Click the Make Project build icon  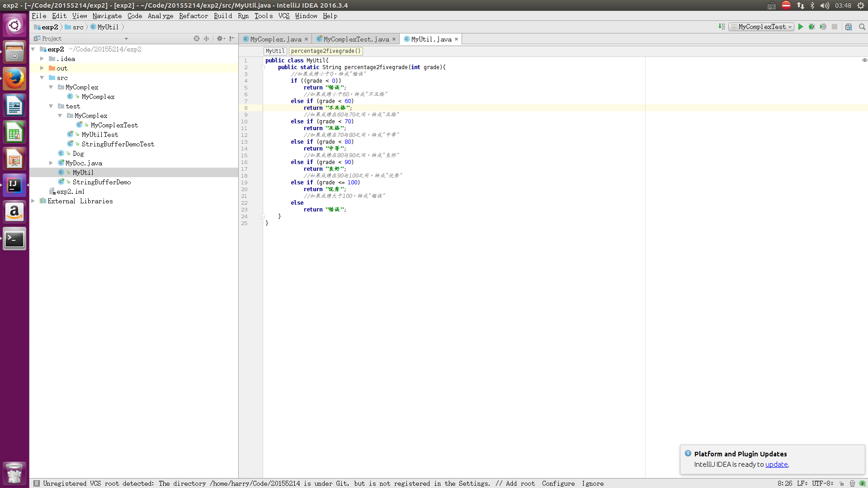722,27
